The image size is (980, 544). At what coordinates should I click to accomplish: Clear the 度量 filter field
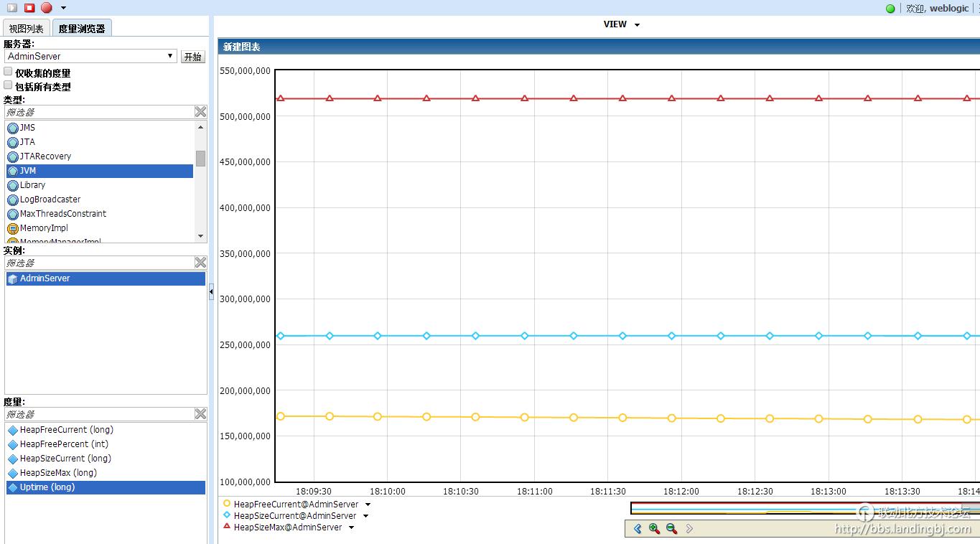(200, 414)
